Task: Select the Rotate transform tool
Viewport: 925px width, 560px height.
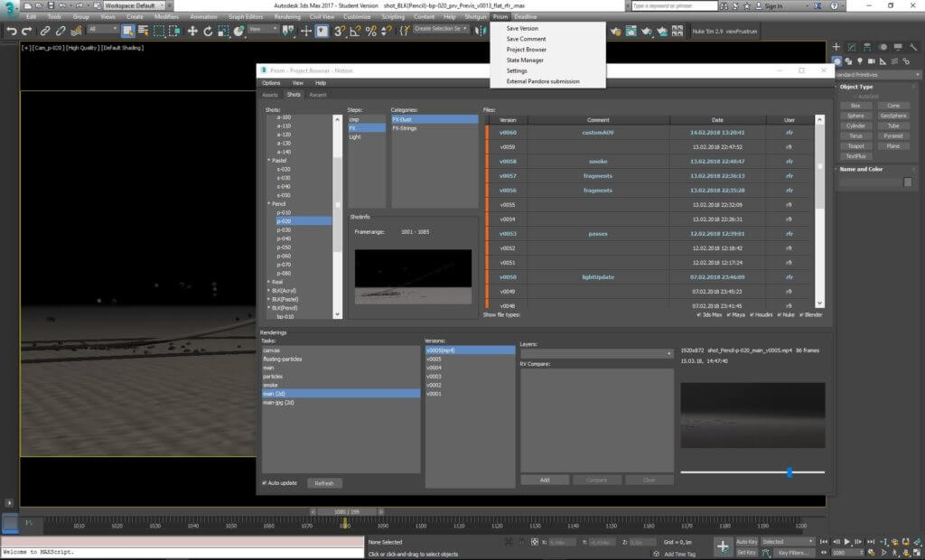Action: point(208,31)
